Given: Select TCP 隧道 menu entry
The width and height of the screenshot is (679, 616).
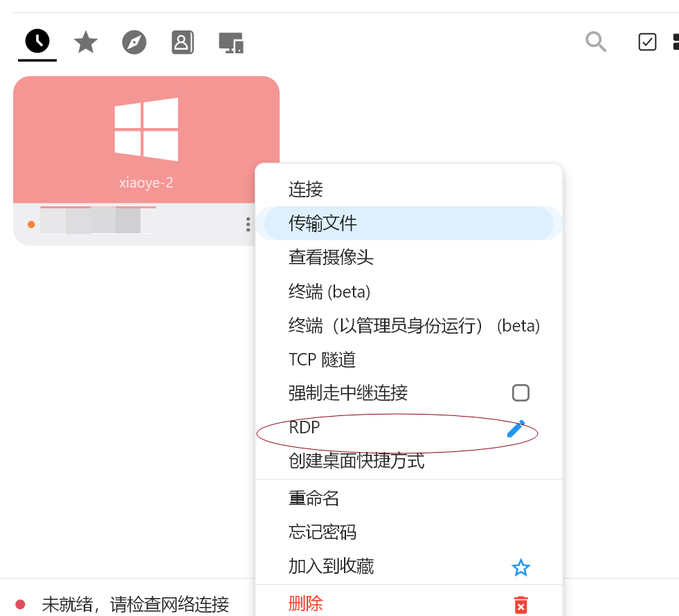Looking at the screenshot, I should [x=409, y=359].
